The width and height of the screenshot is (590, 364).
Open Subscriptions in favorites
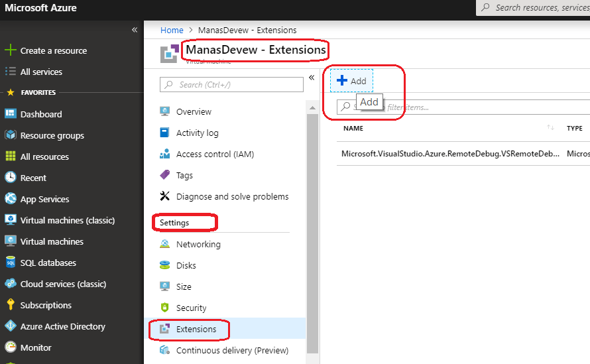(46, 305)
